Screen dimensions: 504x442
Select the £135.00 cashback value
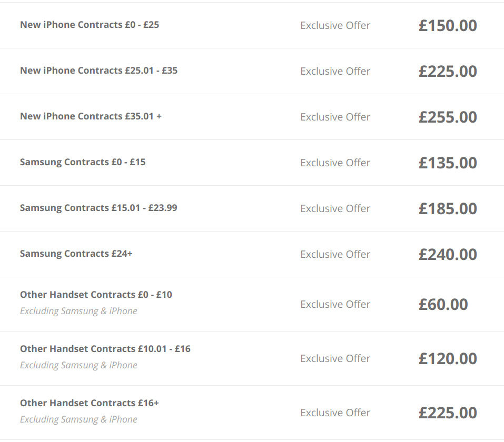[x=448, y=163]
